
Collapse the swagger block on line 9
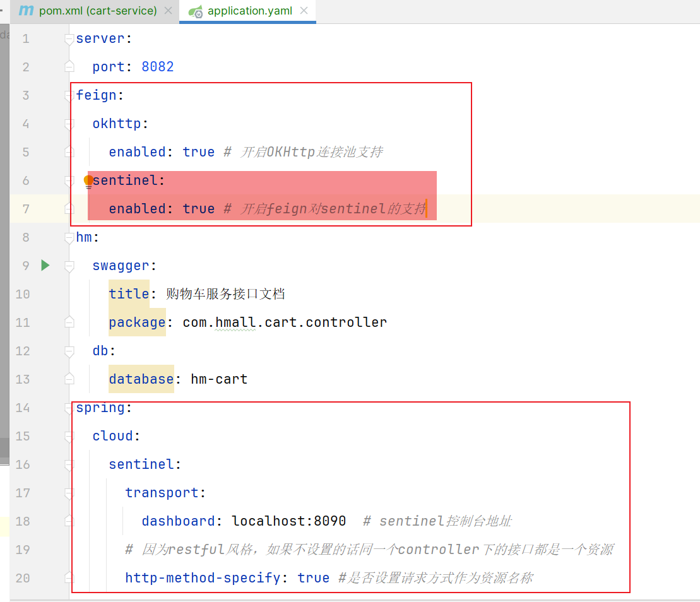pos(69,266)
